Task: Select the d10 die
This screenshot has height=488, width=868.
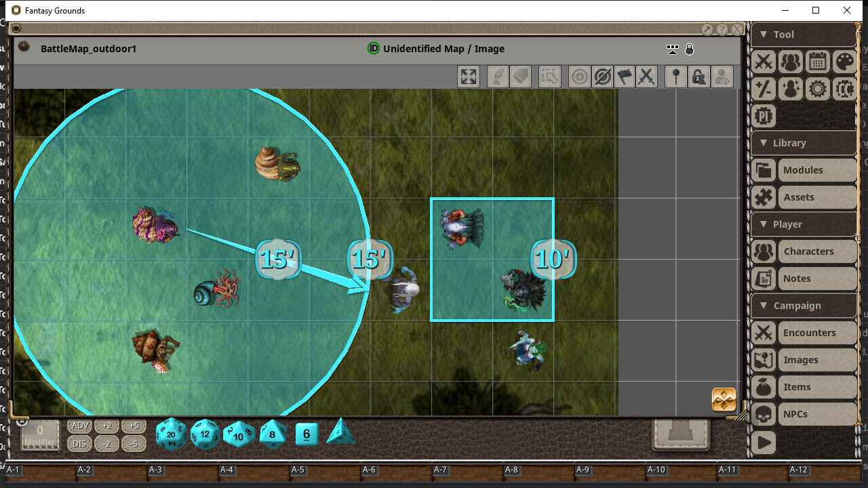Action: [x=239, y=435]
